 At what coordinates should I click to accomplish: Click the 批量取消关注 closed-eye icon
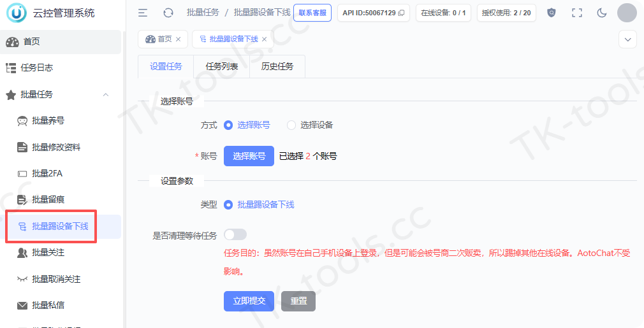point(22,279)
